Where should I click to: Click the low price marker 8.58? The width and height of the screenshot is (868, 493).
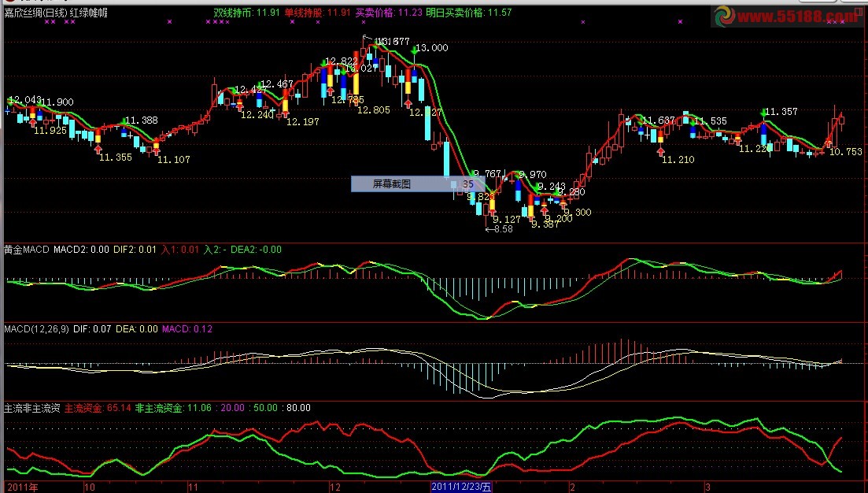click(500, 229)
